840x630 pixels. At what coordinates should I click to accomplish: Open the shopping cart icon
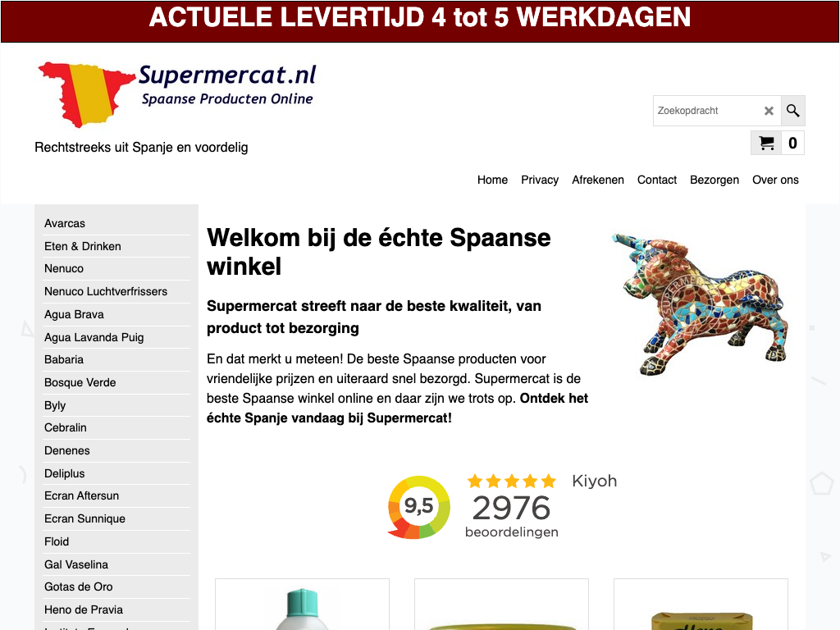pyautogui.click(x=766, y=143)
